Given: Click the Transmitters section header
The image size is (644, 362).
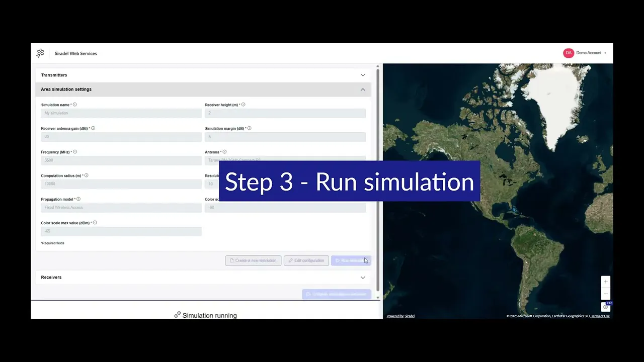Looking at the screenshot, I should pos(203,75).
